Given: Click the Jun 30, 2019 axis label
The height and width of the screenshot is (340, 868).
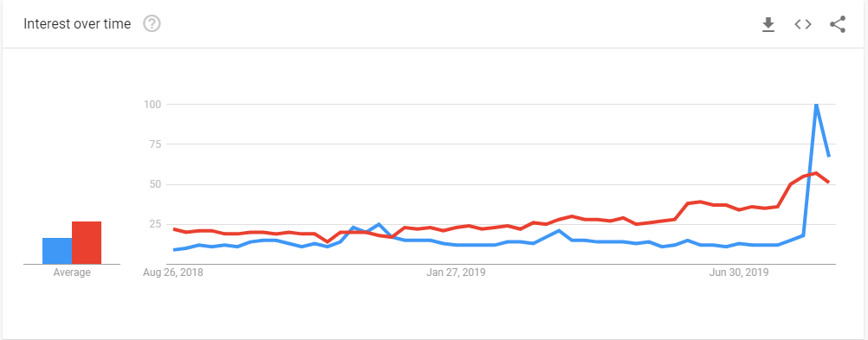Looking at the screenshot, I should [x=738, y=273].
